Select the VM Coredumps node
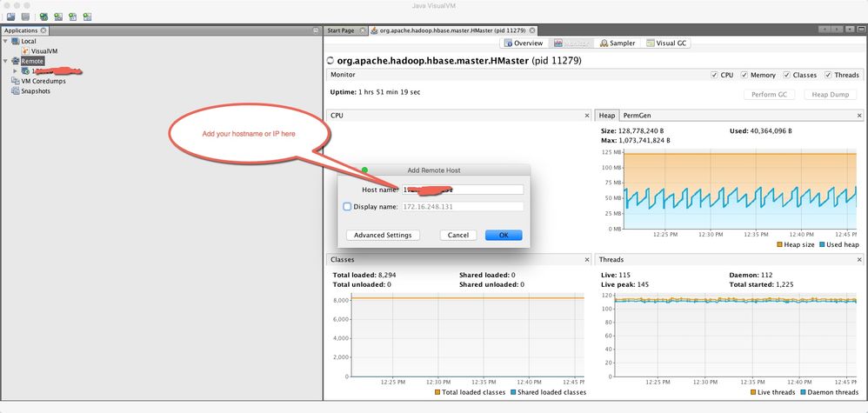 coord(43,81)
